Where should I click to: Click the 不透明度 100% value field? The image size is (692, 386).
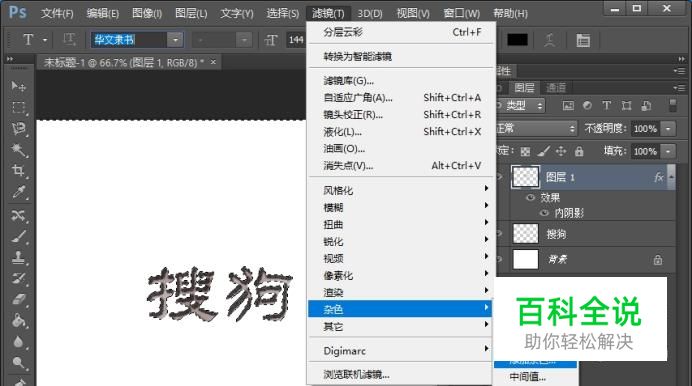646,129
